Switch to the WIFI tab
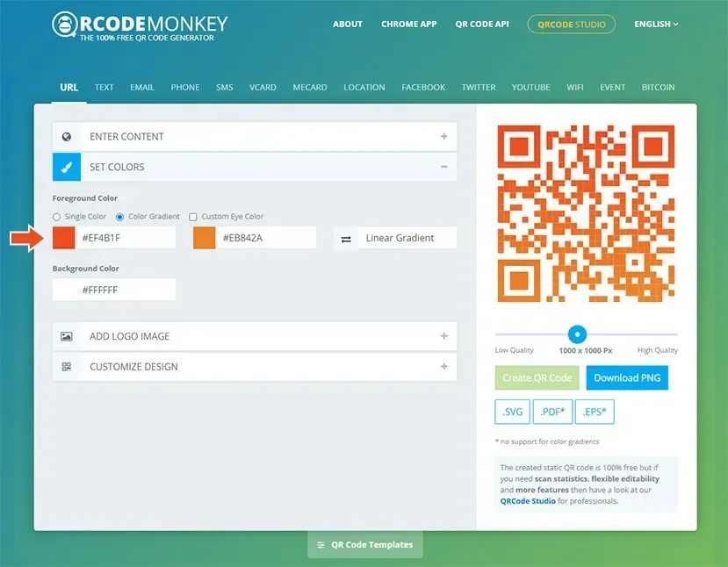The height and width of the screenshot is (567, 728). 575,87
